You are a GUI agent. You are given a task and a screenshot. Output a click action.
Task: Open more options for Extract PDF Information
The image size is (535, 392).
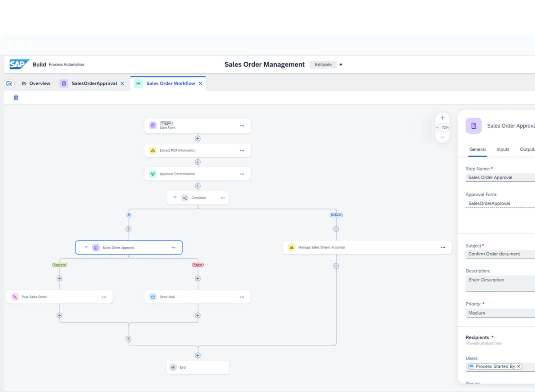pyautogui.click(x=242, y=150)
